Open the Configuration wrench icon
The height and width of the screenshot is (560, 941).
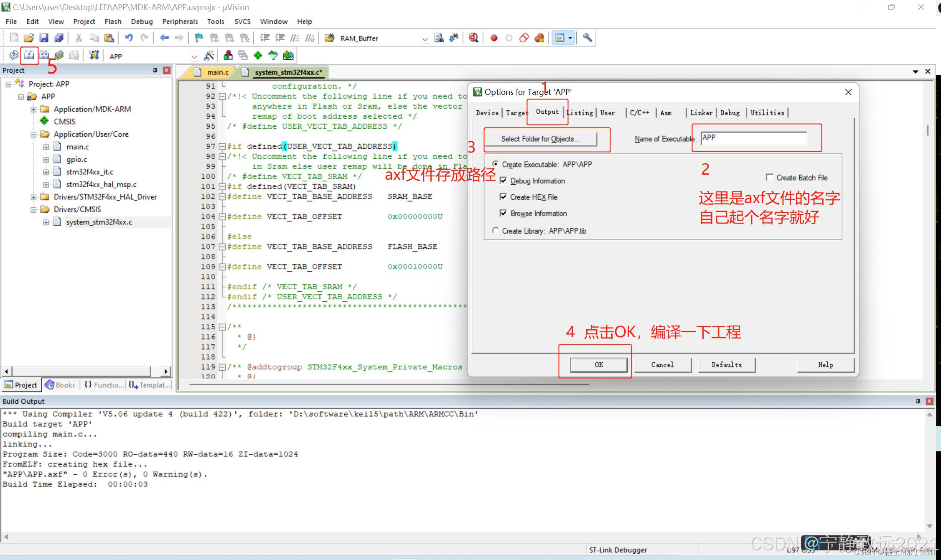click(x=587, y=38)
